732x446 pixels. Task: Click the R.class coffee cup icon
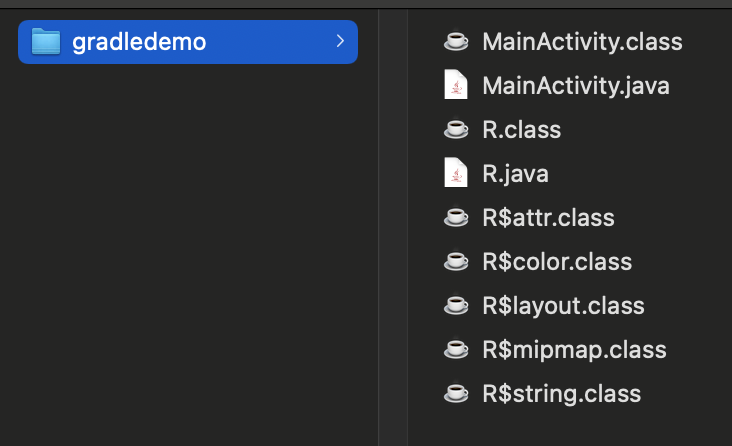point(456,130)
